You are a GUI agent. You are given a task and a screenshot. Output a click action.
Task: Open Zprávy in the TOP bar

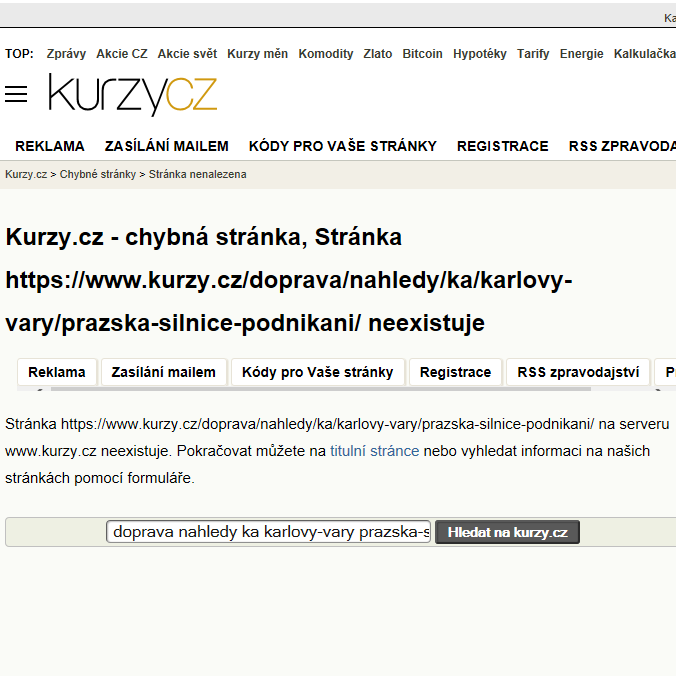(66, 54)
